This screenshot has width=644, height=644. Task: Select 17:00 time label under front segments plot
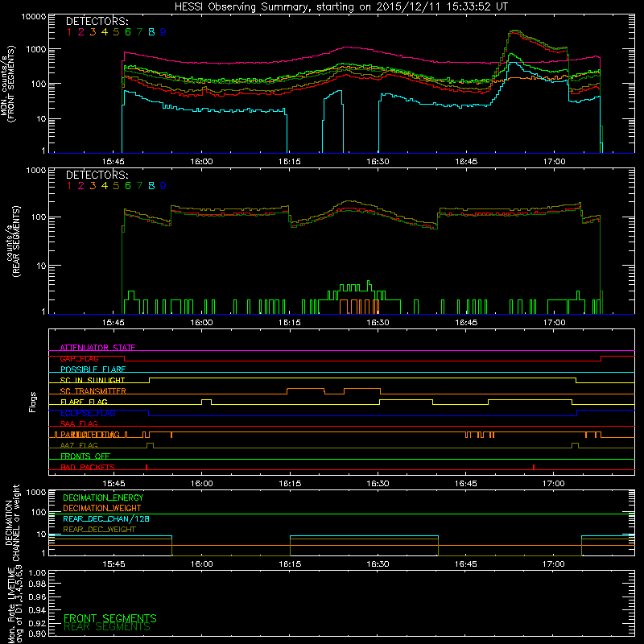coord(554,162)
